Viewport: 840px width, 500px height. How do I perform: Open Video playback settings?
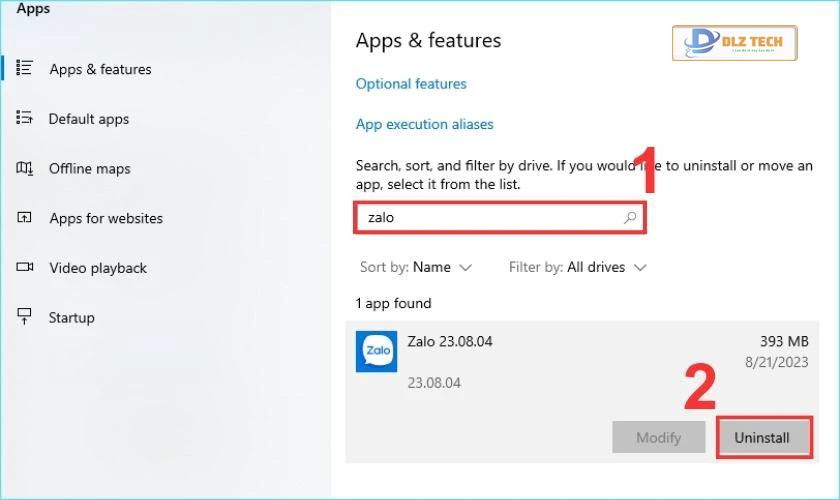(x=98, y=268)
